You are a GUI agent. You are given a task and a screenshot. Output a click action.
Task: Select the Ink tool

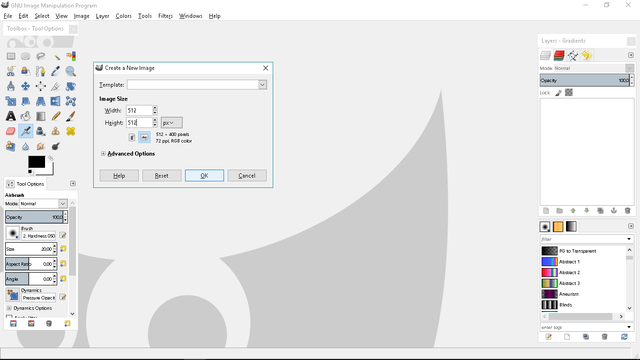tap(41, 131)
